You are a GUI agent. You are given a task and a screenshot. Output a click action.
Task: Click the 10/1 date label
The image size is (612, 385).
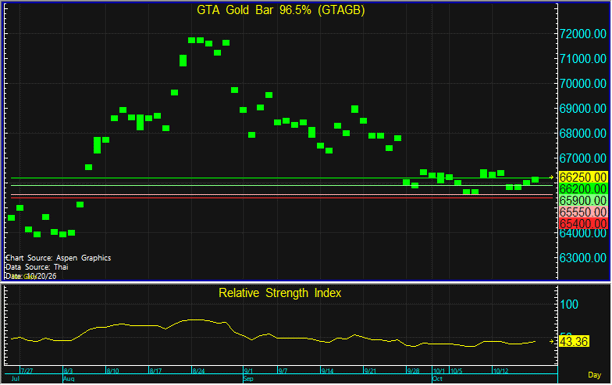pyautogui.click(x=439, y=371)
